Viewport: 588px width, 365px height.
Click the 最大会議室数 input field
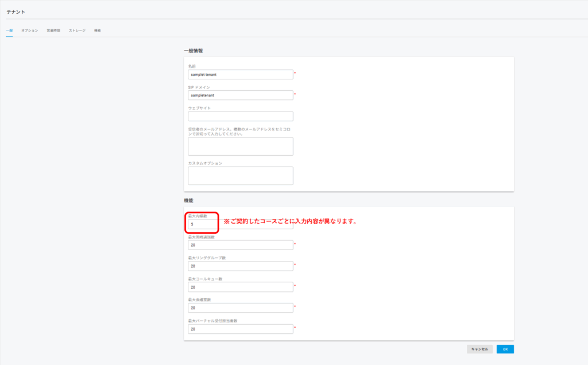pyautogui.click(x=240, y=308)
